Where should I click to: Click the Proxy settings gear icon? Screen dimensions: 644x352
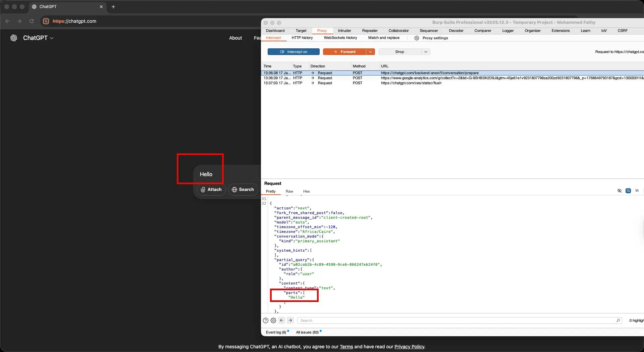(x=417, y=38)
